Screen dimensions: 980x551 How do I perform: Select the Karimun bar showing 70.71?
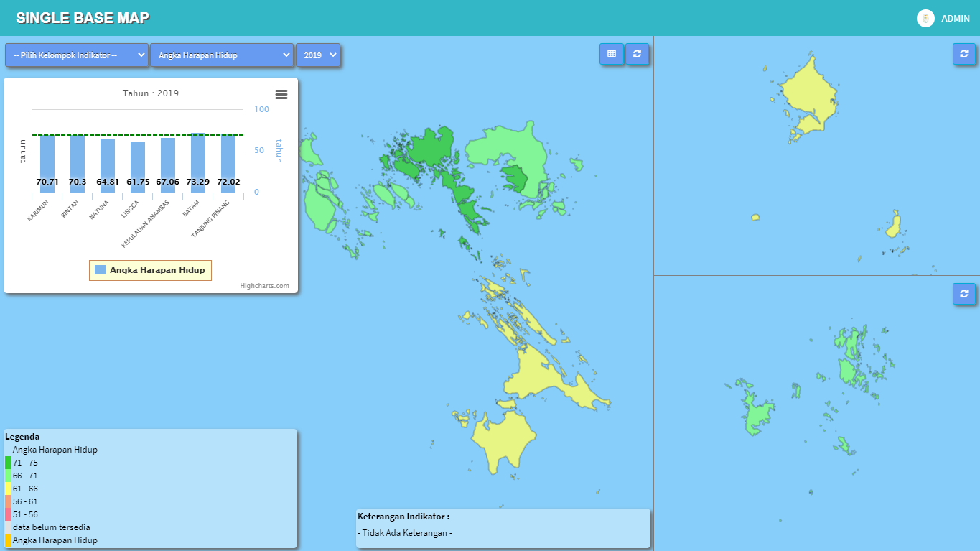click(47, 163)
